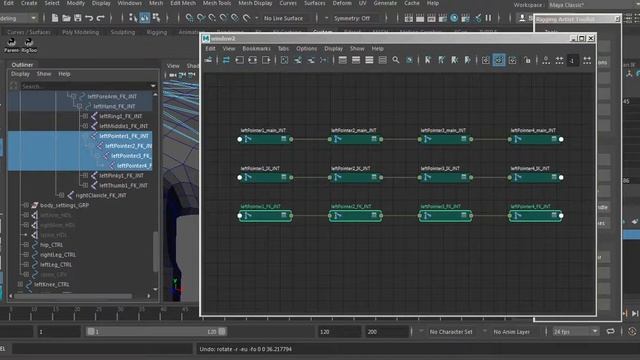Click the step forward playback button at timeline right
This screenshot has width=640, height=360.
tap(635, 313)
